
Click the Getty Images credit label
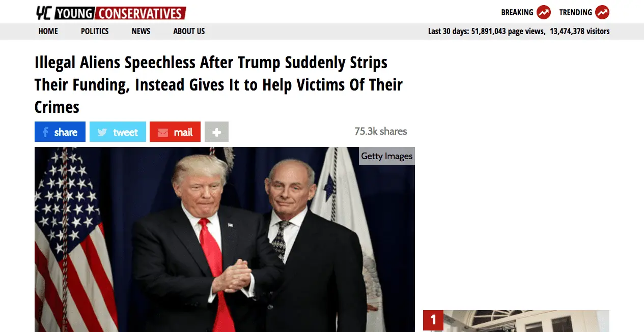[387, 156]
